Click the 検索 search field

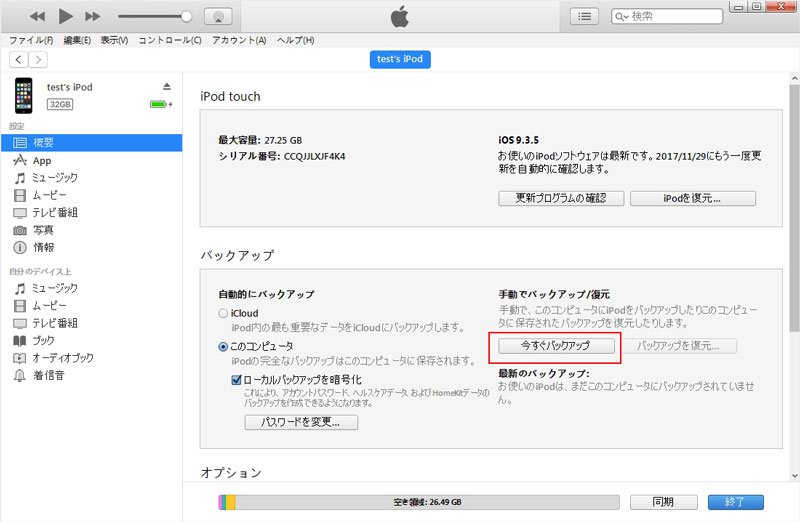pos(667,16)
